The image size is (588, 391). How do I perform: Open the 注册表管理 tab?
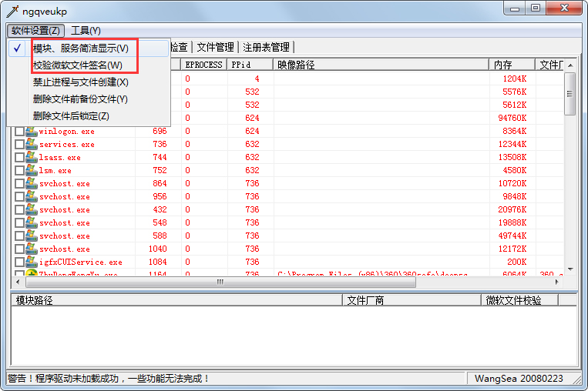[x=266, y=48]
